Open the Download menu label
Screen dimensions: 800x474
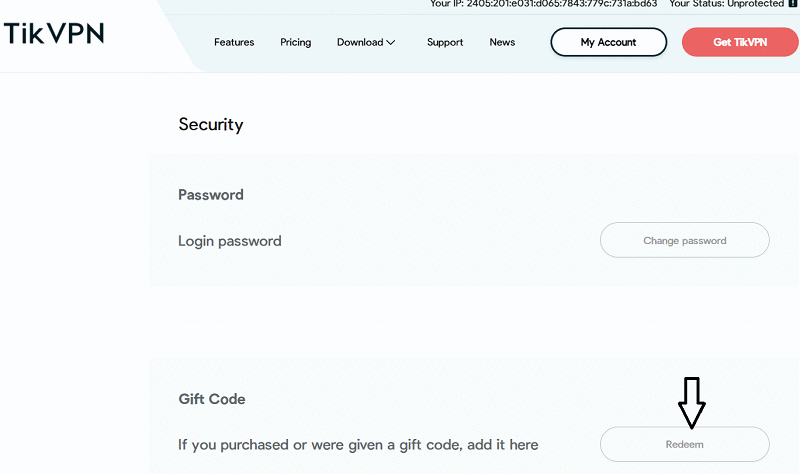pos(360,42)
